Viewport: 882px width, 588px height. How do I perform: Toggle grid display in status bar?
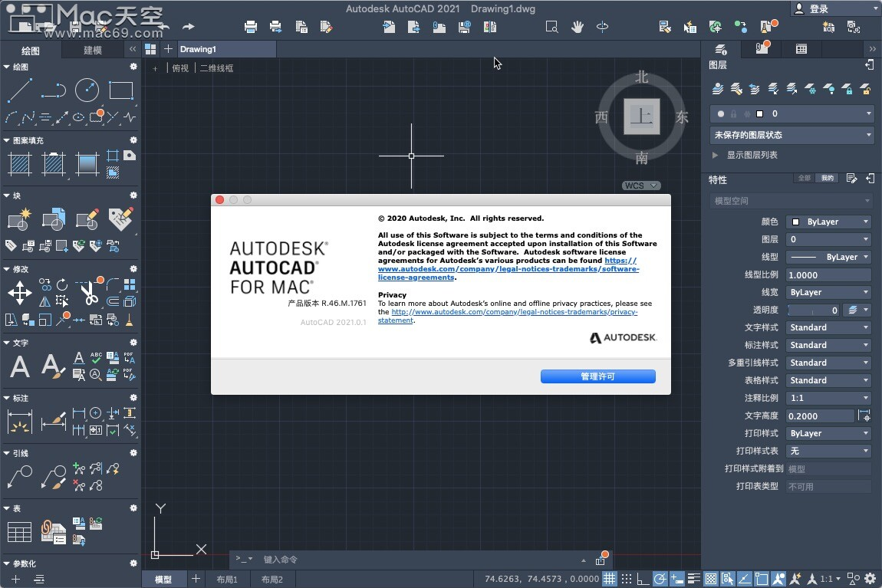pos(609,579)
